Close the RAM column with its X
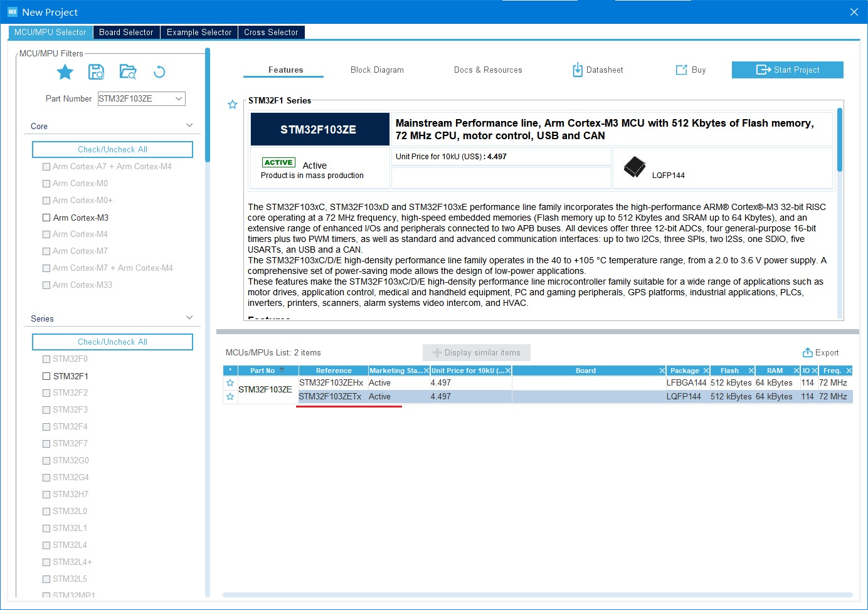Image resolution: width=868 pixels, height=610 pixels. [797, 371]
